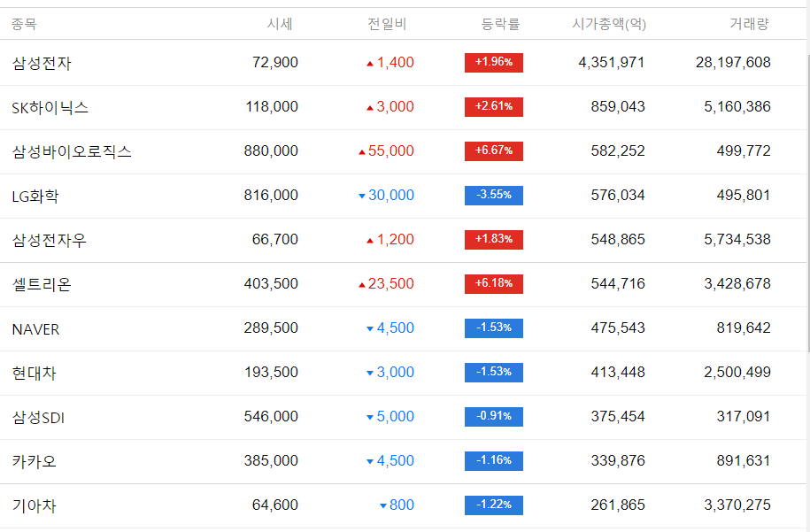Click the 5,734,538 volume value
Viewport: 810px width, 532px height.
pyautogui.click(x=737, y=240)
